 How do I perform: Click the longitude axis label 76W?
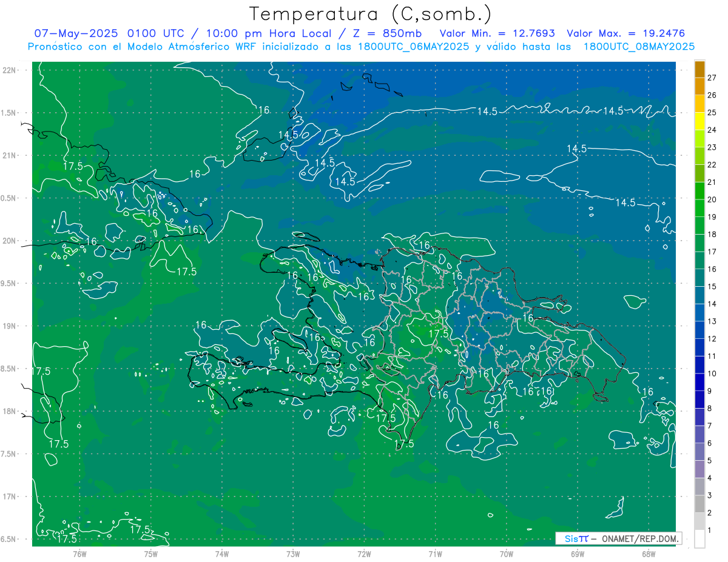pos(79,554)
